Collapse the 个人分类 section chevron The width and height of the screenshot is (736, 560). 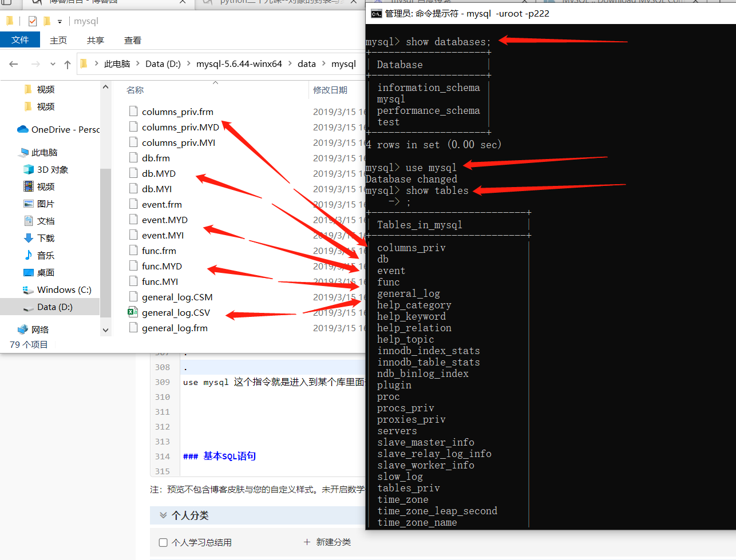(163, 515)
